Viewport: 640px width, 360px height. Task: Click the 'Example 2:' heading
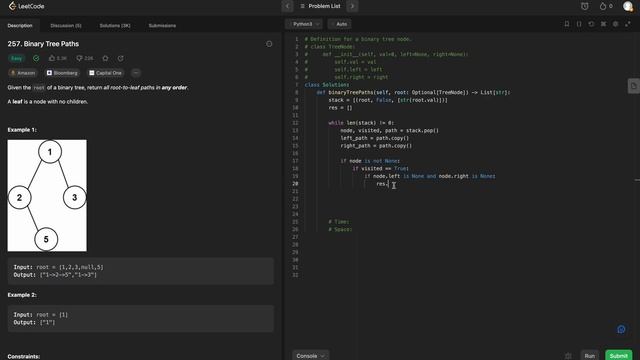pos(22,295)
